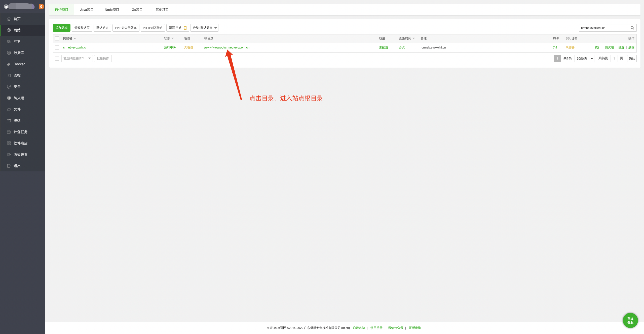The height and width of the screenshot is (334, 644).
Task: Toggle the select-all checkbox in table header
Action: pyautogui.click(x=57, y=38)
